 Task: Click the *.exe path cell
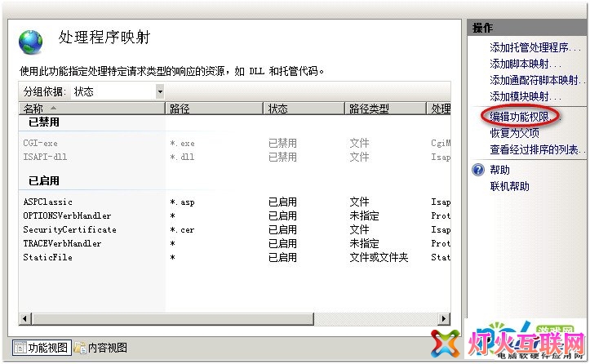pyautogui.click(x=182, y=144)
